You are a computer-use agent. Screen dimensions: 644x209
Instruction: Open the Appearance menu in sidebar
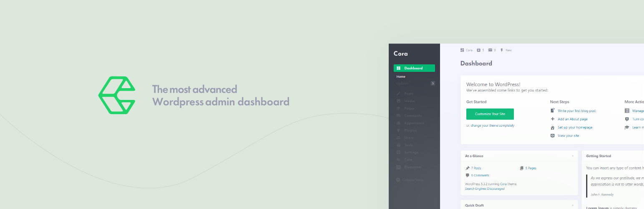pos(414,123)
